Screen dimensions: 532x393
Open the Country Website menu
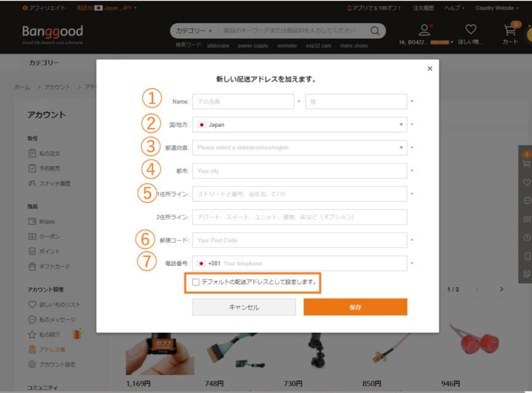pos(495,8)
